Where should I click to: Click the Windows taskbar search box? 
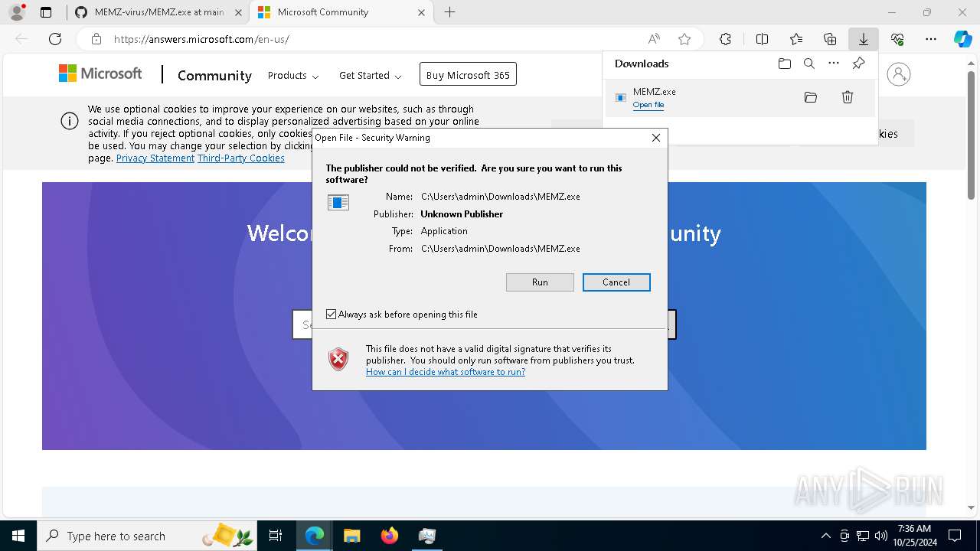(147, 536)
